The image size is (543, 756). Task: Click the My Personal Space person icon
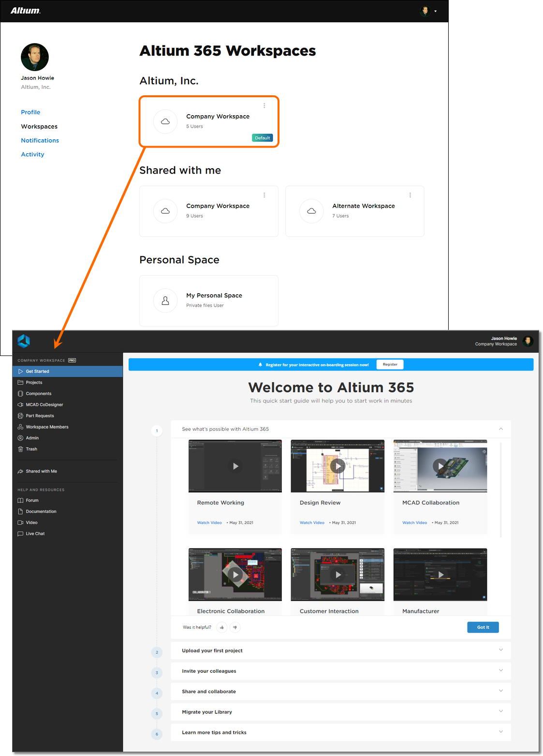(x=165, y=301)
